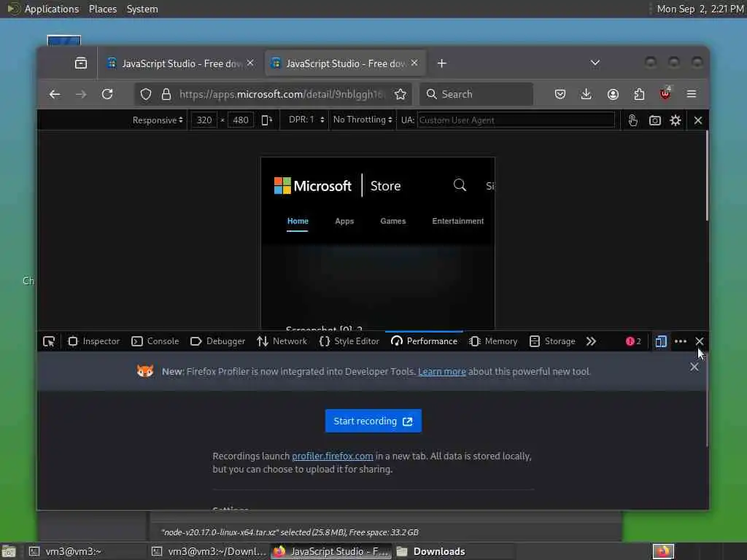
Task: Open the Firefox downloads panel
Action: [587, 94]
